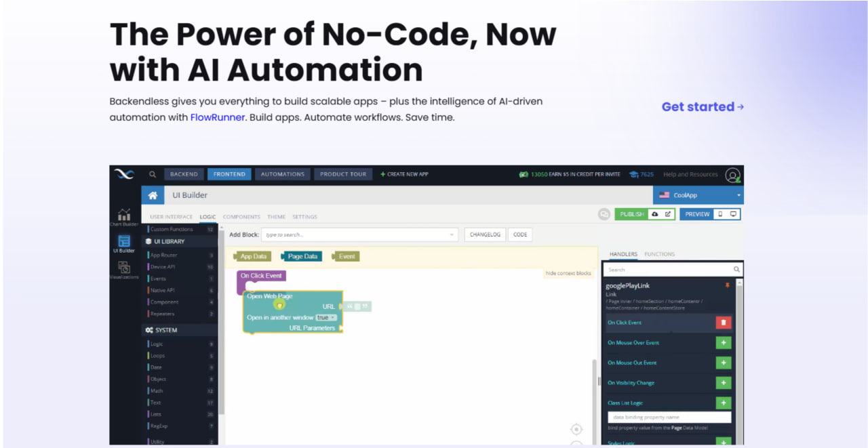Click the pin icon next to googlePlayLink

728,285
